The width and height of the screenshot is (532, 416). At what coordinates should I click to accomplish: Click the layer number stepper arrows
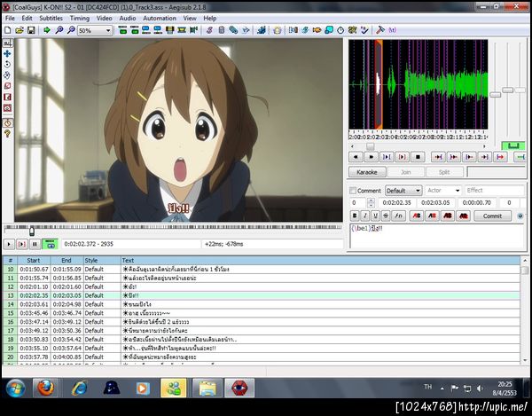pyautogui.click(x=371, y=203)
